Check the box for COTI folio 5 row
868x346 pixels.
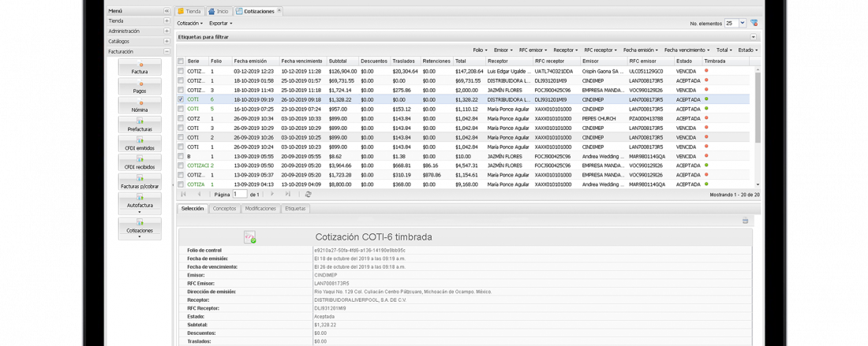coord(181,110)
